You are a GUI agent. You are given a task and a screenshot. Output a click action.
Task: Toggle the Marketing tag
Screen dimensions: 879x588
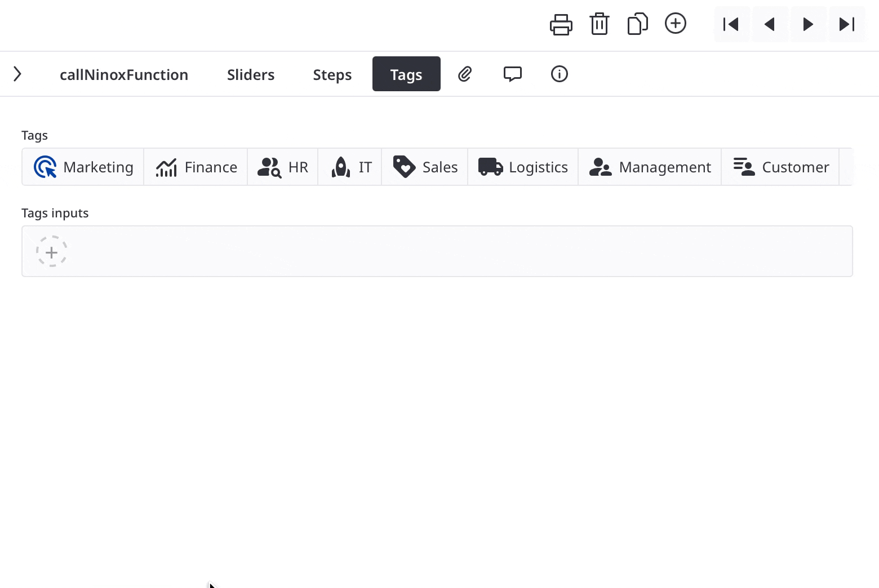(x=83, y=167)
